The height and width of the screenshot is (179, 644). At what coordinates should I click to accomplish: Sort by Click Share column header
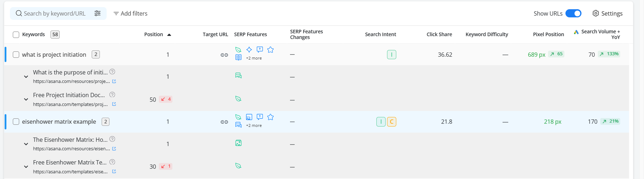[x=439, y=34]
